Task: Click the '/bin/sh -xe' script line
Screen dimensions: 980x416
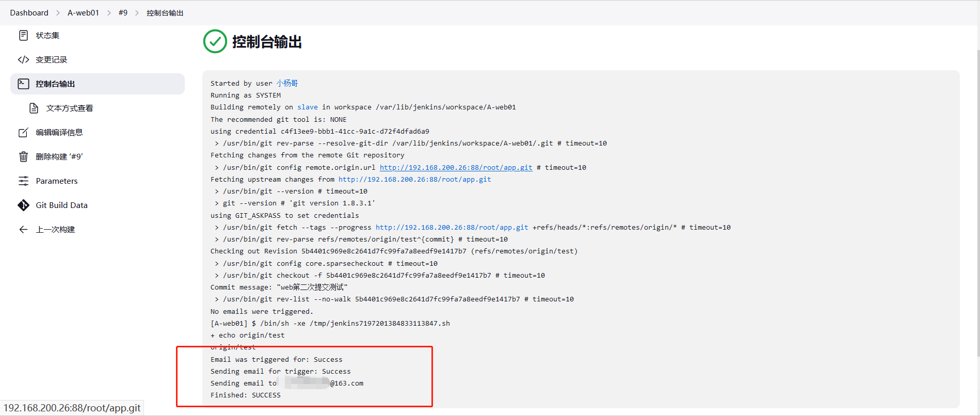Action: point(330,323)
